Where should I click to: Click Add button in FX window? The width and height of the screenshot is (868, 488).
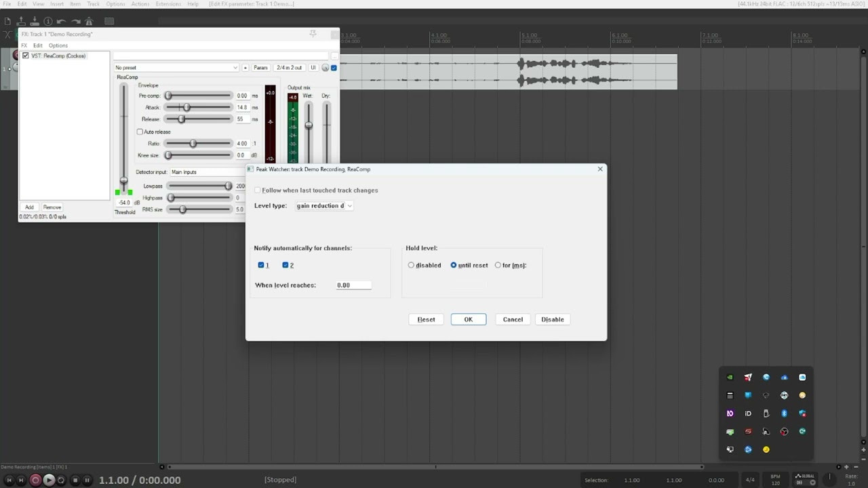coord(29,207)
